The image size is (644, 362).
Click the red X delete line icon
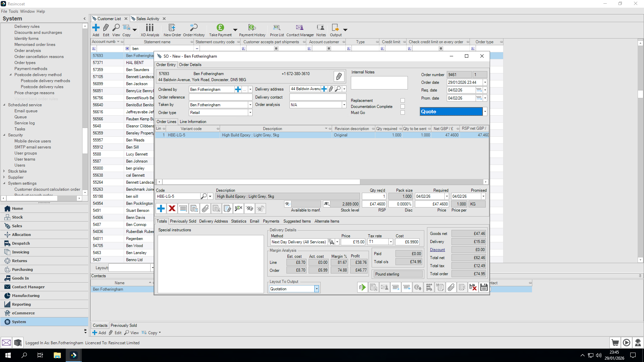(x=172, y=208)
